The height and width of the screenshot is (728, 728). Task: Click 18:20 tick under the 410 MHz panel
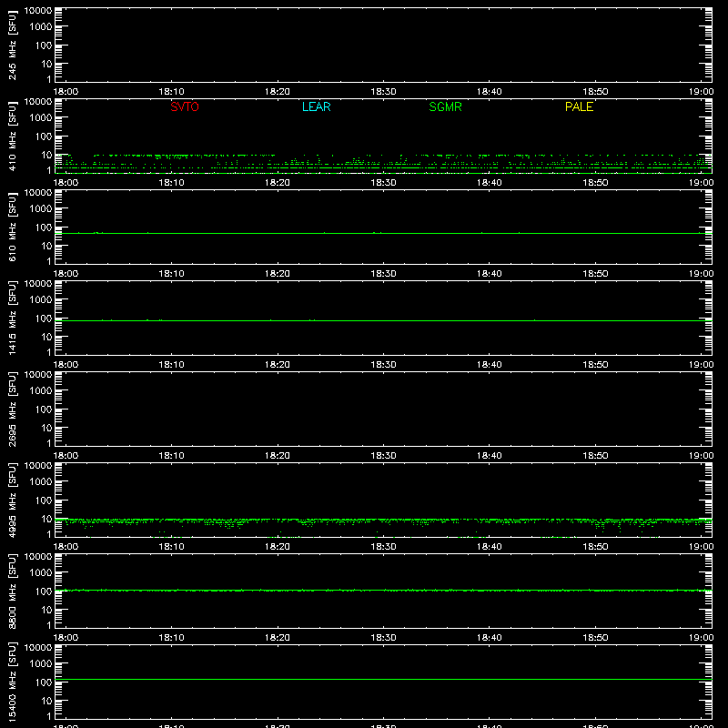point(278,183)
